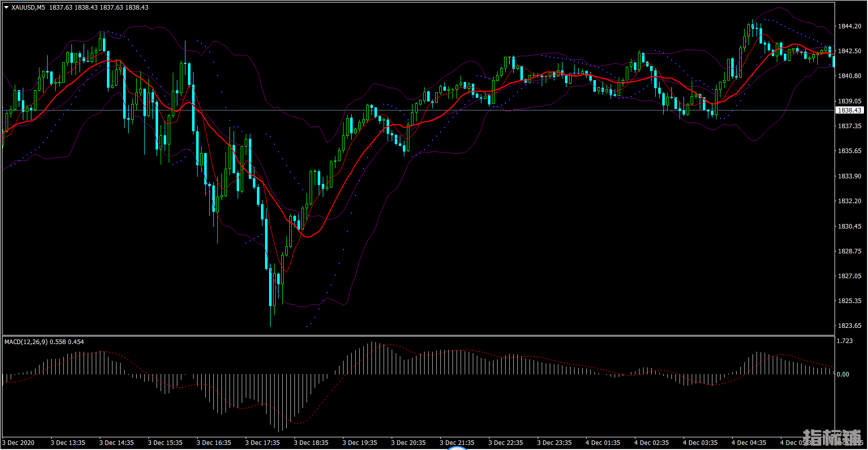Click the current price tag 1838.43
Screen dimensions: 868x450
point(849,110)
